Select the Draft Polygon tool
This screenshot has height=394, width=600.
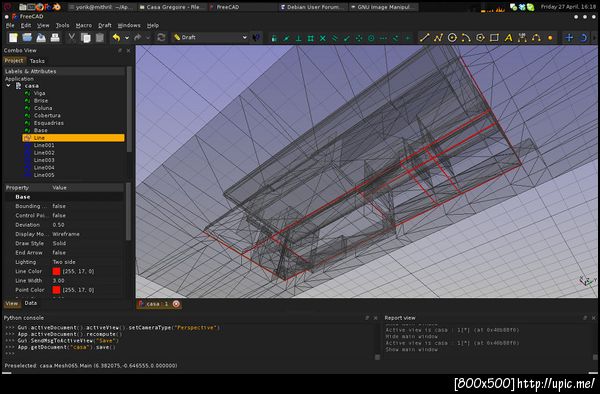480,37
